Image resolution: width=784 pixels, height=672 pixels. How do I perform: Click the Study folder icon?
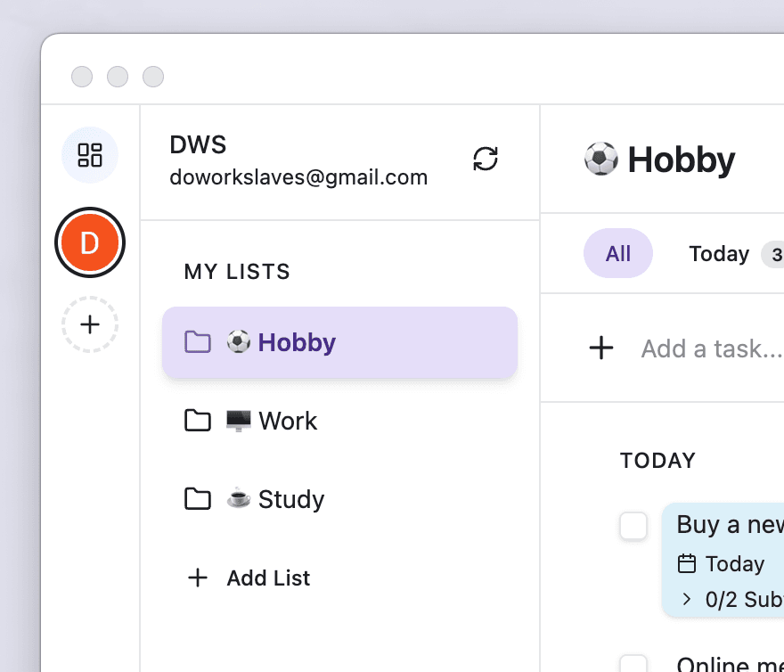tap(197, 499)
